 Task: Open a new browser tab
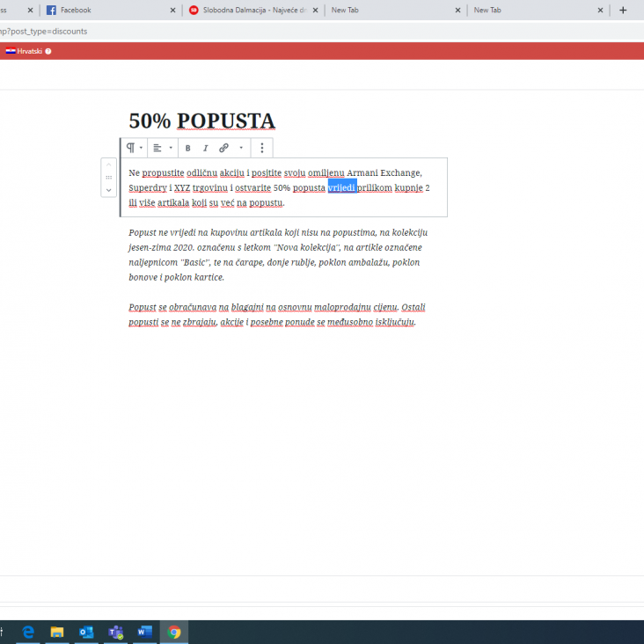623,11
